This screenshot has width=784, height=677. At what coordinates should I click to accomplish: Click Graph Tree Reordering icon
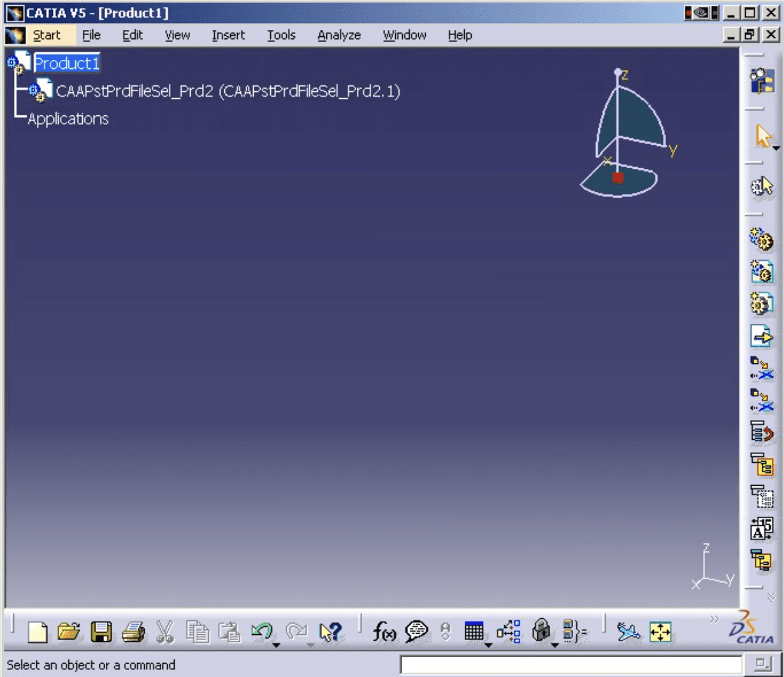point(762,432)
